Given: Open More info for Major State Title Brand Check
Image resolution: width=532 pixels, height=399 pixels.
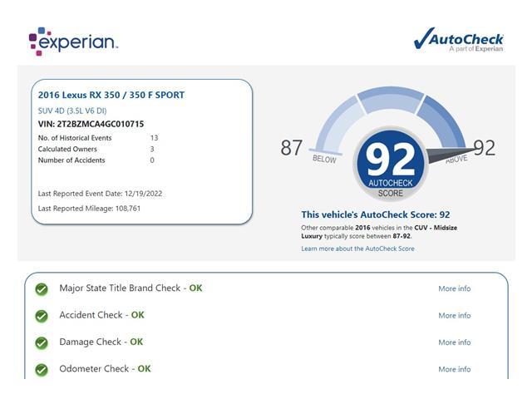Looking at the screenshot, I should point(455,288).
